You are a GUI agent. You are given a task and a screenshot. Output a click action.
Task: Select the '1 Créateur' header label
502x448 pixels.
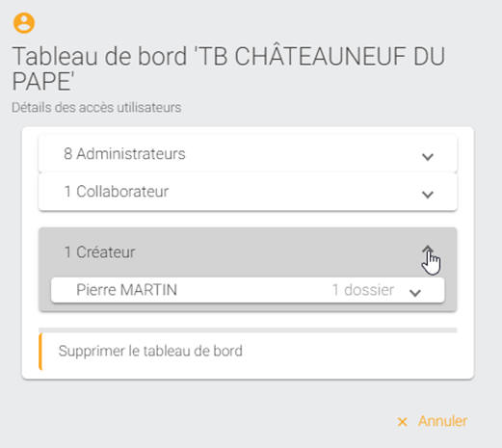(99, 252)
